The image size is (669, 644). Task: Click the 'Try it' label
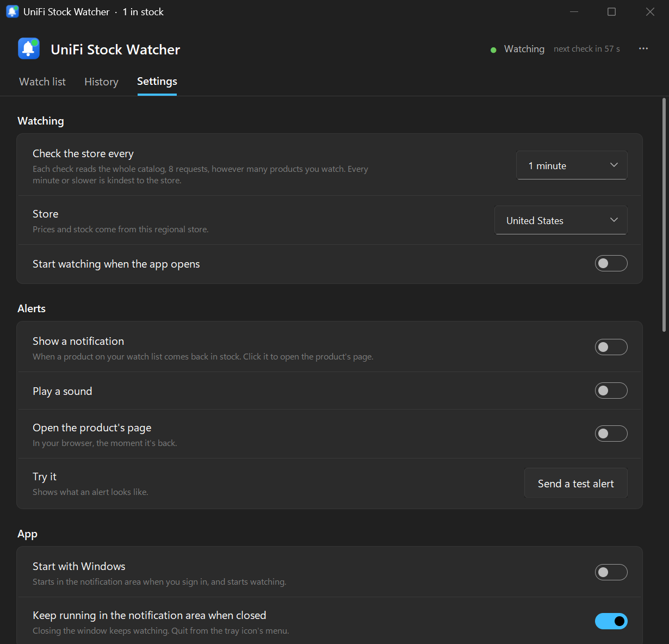tap(45, 476)
